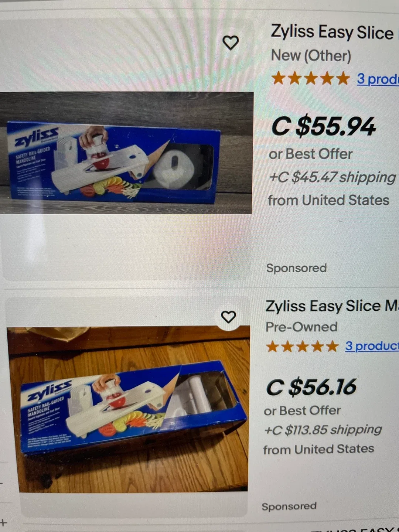
Task: Click the C $56.16 price text
Action: [311, 386]
